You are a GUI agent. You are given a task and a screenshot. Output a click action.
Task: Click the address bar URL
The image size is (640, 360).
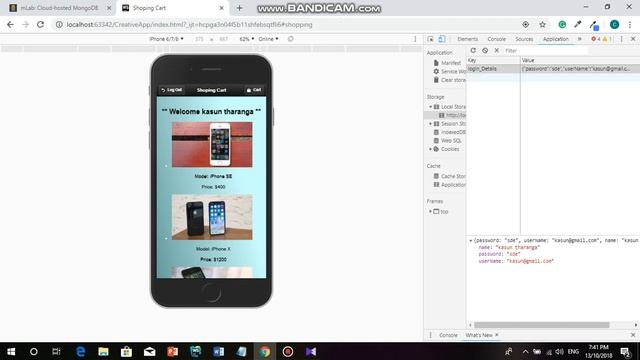pyautogui.click(x=189, y=24)
